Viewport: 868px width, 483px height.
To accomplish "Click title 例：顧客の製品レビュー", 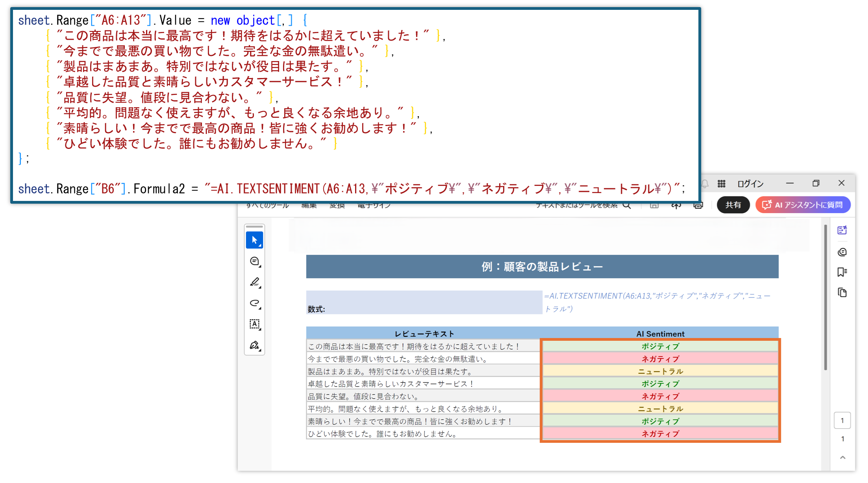I will 542,267.
